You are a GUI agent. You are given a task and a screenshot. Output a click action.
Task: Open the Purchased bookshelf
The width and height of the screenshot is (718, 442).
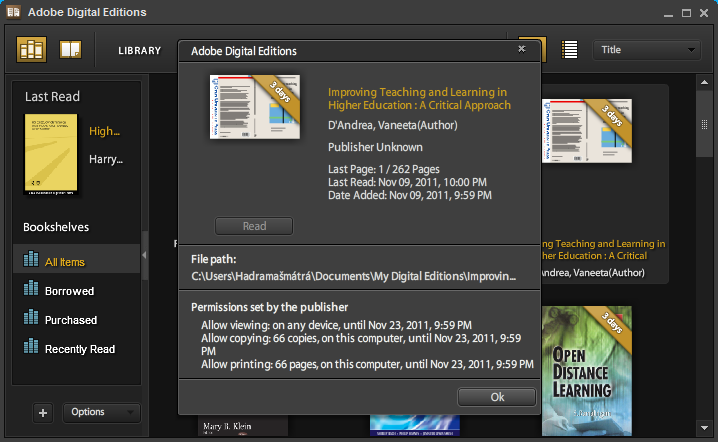pyautogui.click(x=71, y=320)
